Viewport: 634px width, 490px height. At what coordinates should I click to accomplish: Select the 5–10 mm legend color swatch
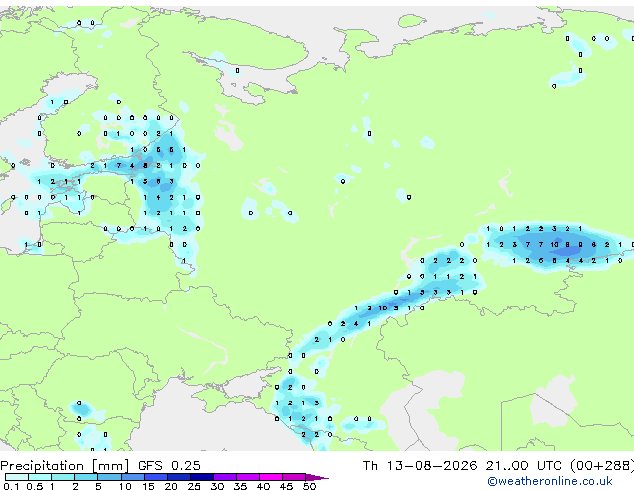click(109, 477)
